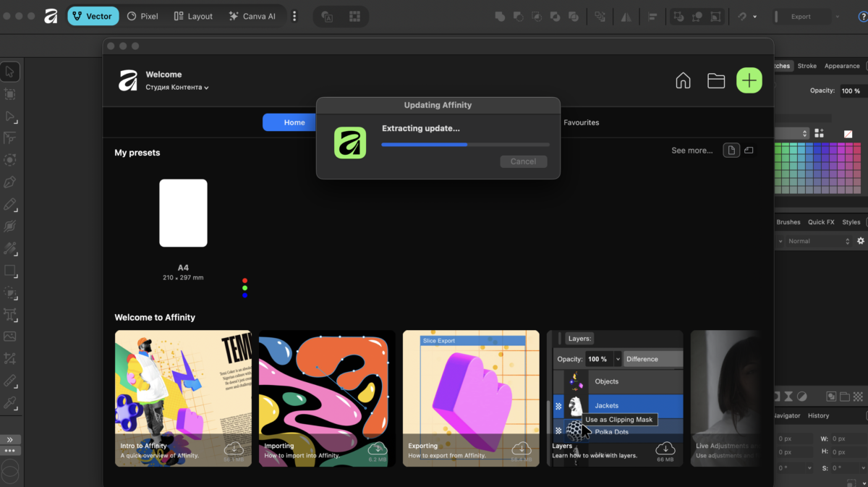Viewport: 868px width, 487px height.
Task: Click the See more... presets link
Action: pyautogui.click(x=692, y=151)
